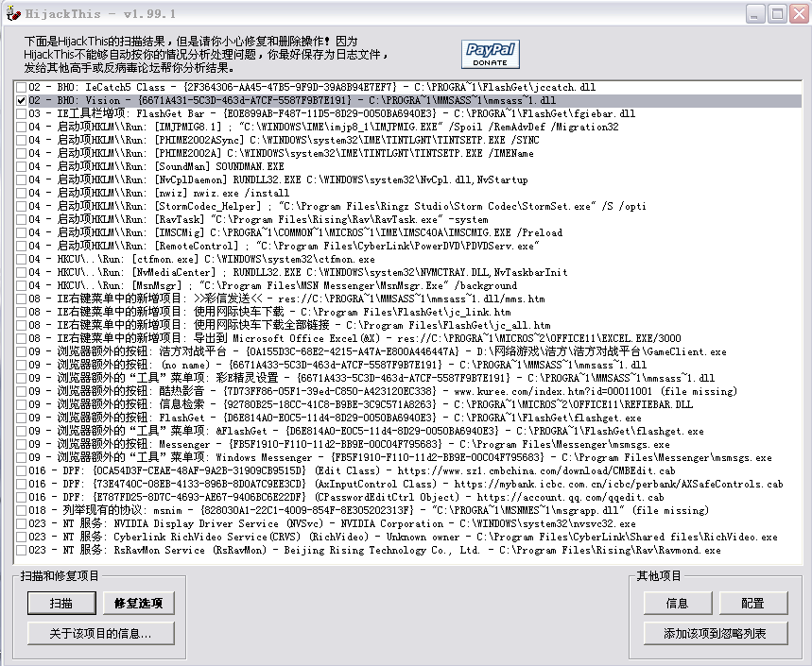Viewport: 812px width, 666px height.
Task: Tick the RavTask startup checkbox
Action: tap(21, 219)
